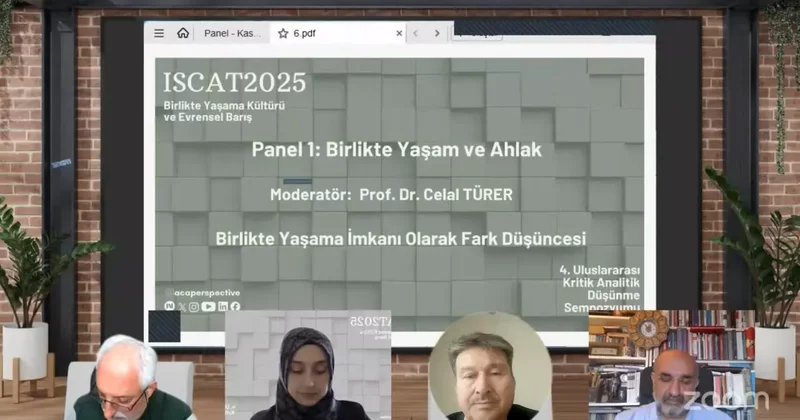Click the Instagram icon on the slide
800x420 pixels.
click(194, 306)
